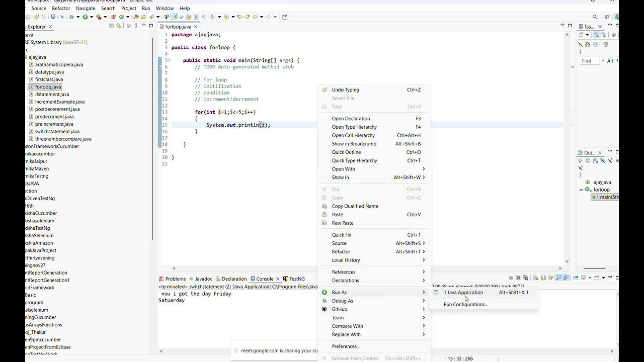Image resolution: width=644 pixels, height=362 pixels.
Task: Open Package Explorer View Menu dots
Action: point(136,26)
